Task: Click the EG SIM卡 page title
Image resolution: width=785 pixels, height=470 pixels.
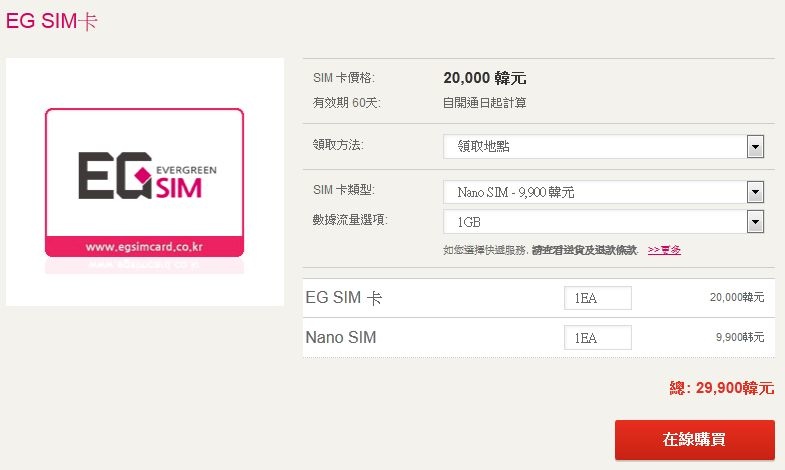Action: coord(51,21)
